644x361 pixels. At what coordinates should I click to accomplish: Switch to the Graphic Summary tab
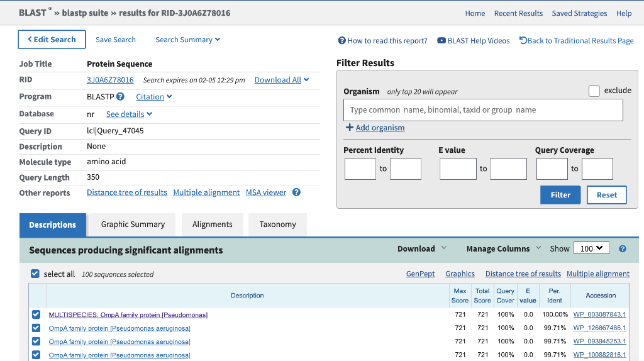tap(133, 225)
